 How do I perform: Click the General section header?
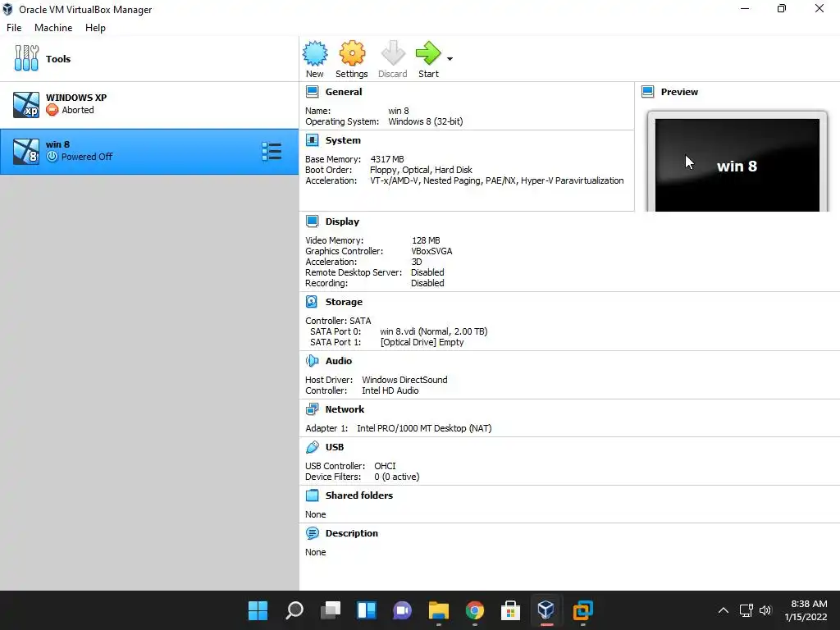(x=344, y=92)
